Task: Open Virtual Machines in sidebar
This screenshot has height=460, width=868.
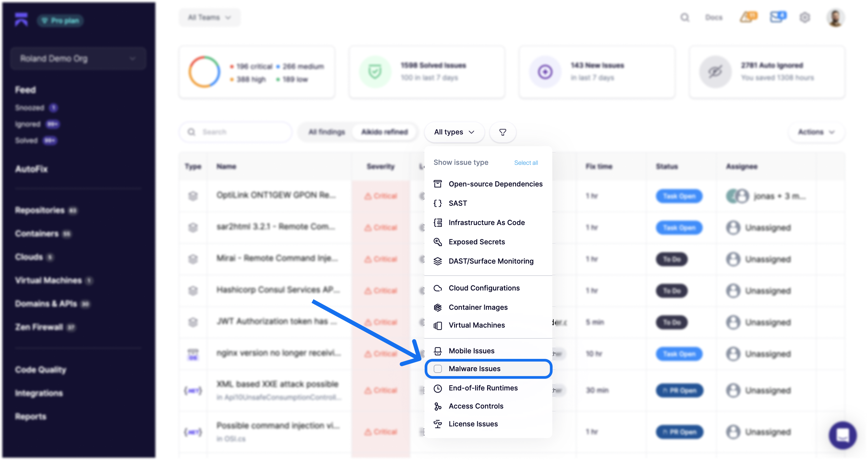Action: click(x=53, y=281)
